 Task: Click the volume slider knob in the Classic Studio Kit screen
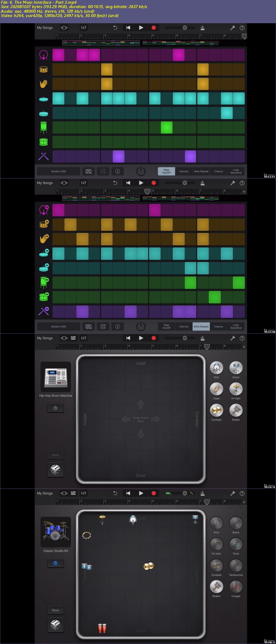185,493
